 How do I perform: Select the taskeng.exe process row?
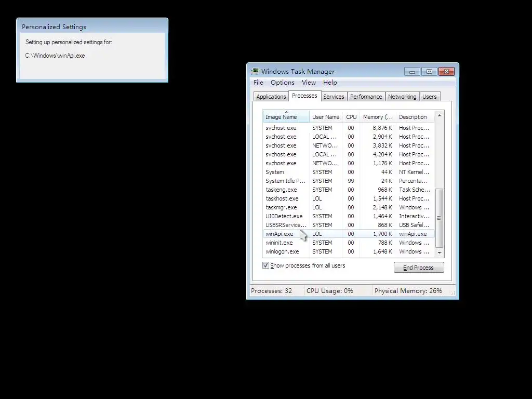tap(349, 190)
